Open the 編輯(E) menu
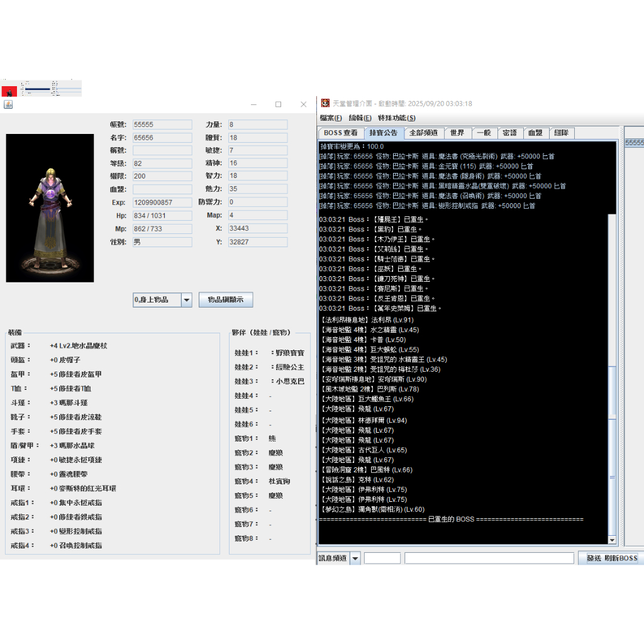This screenshot has height=644, width=644. point(360,118)
